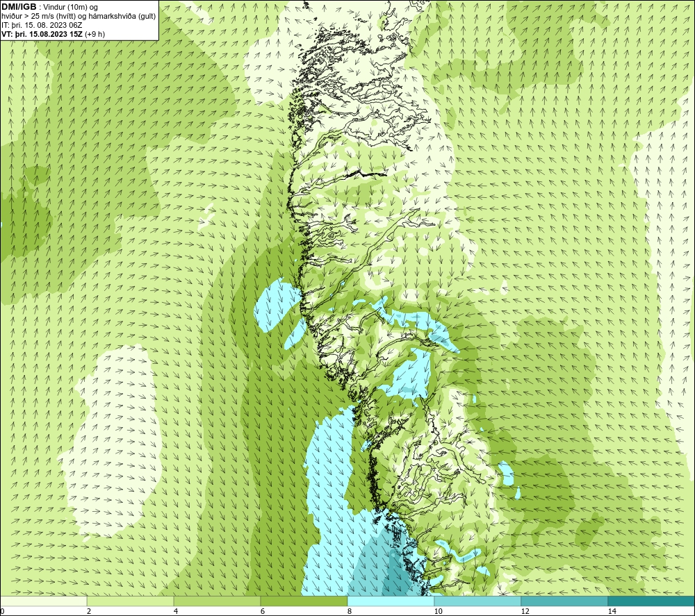Click the 'Vindur (10m) og' label
Image resolution: width=695 pixels, height=616 pixels.
pos(70,7)
